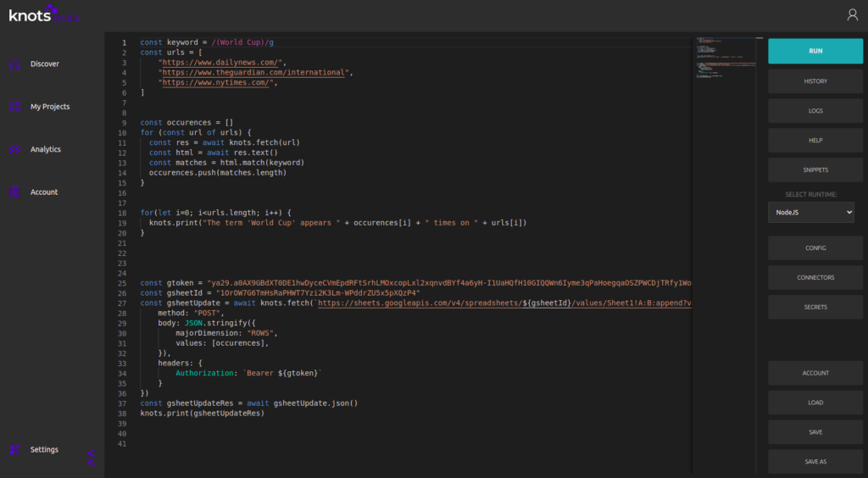
Task: Click the ACCOUNT button in right panel
Action: pyautogui.click(x=815, y=373)
